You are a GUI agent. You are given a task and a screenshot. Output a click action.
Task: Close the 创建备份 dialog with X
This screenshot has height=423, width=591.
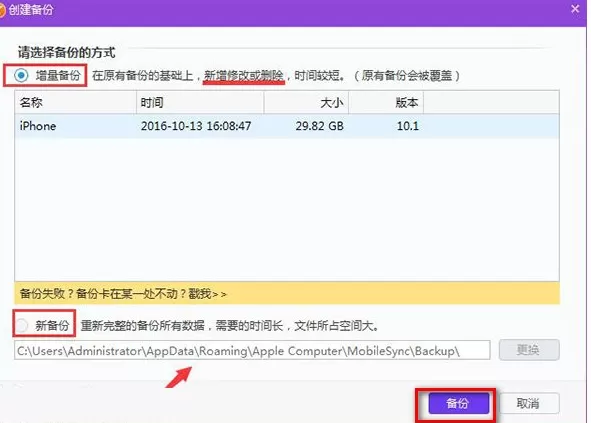tap(575, 9)
